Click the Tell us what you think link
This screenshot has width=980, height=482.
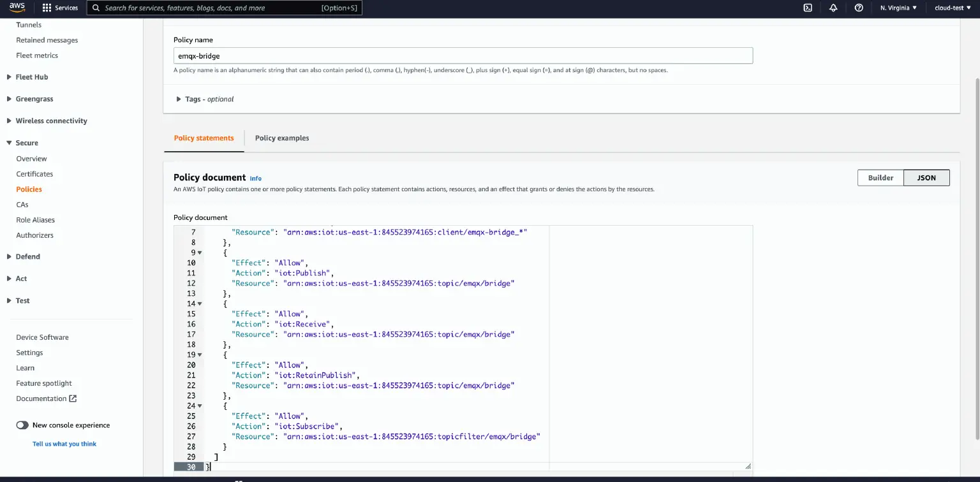(x=64, y=443)
